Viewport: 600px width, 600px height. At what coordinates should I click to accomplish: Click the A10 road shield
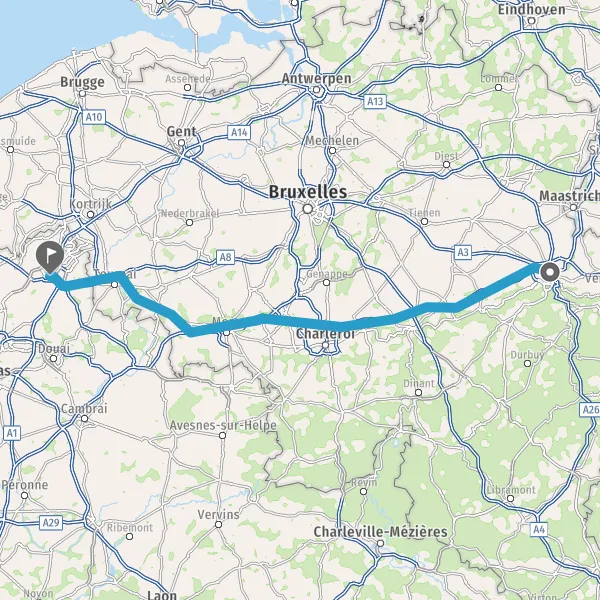click(94, 117)
